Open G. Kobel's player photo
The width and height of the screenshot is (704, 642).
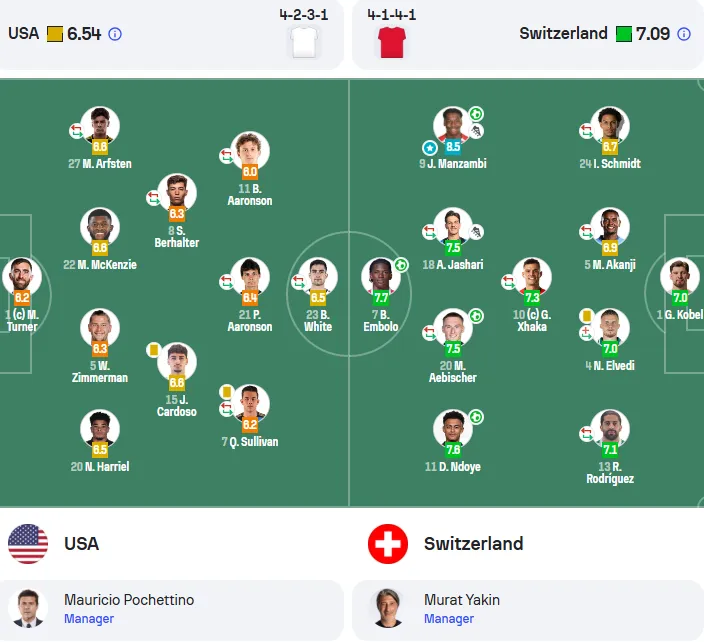click(x=680, y=277)
